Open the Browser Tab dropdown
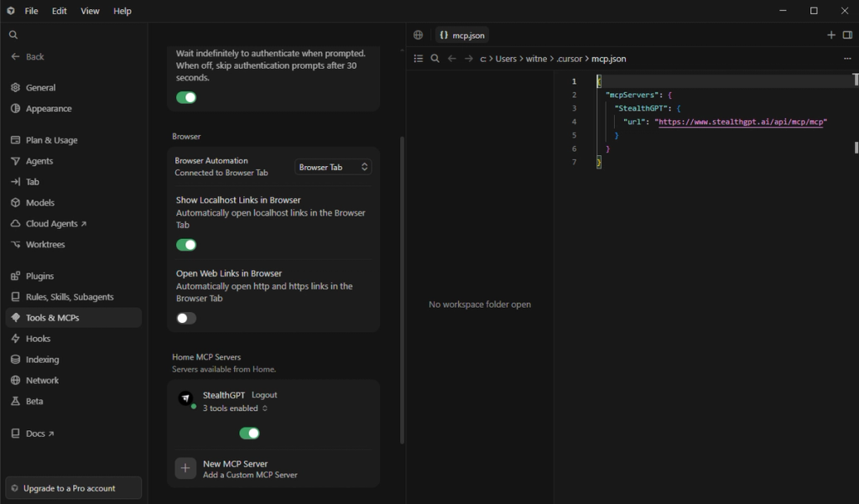Image resolution: width=859 pixels, height=504 pixels. click(333, 167)
